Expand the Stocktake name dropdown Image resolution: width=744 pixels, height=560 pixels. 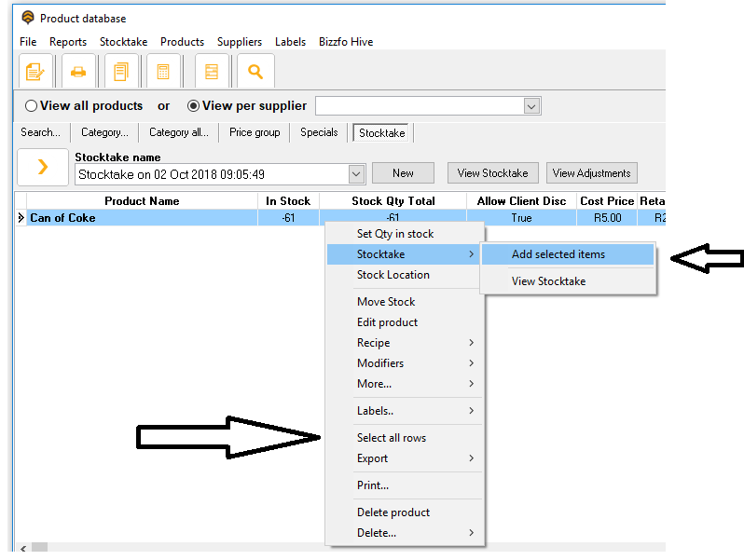click(356, 174)
